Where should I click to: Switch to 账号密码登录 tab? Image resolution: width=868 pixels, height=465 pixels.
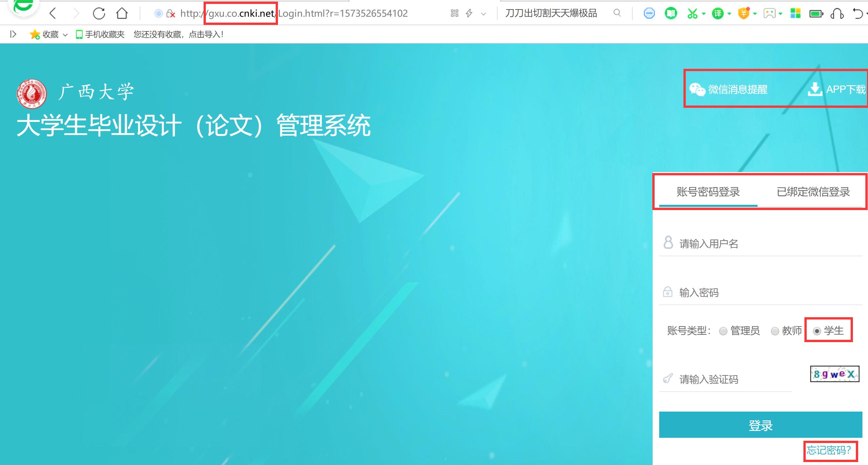pos(708,192)
